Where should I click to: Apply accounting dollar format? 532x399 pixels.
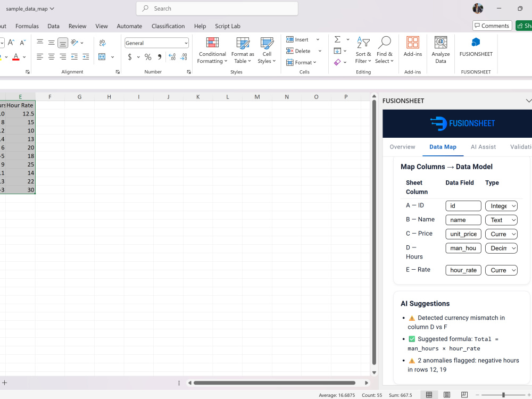coord(130,57)
